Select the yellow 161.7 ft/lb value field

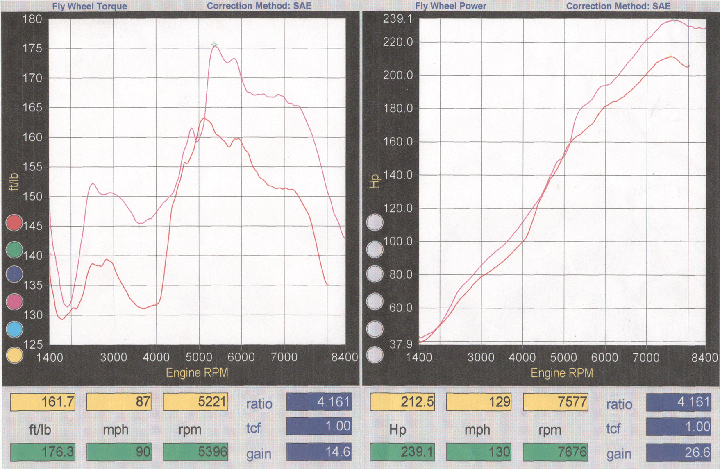pos(43,403)
